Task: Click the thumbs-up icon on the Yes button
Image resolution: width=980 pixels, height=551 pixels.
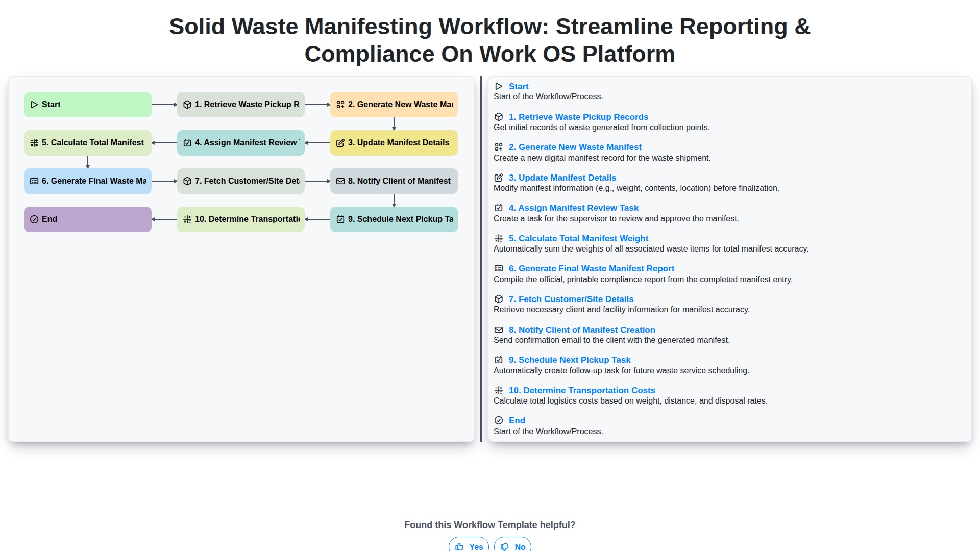Action: point(459,546)
